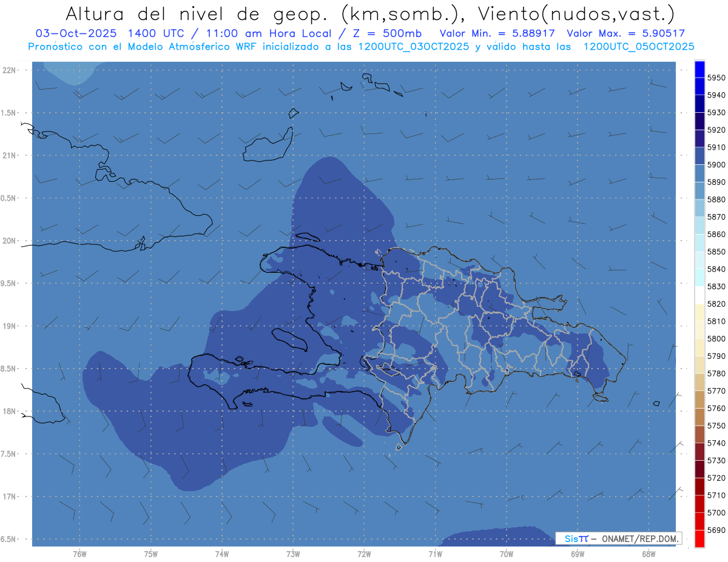Click 'Valor Min. = 5.88917' text
The width and height of the screenshot is (728, 562).
[497, 34]
